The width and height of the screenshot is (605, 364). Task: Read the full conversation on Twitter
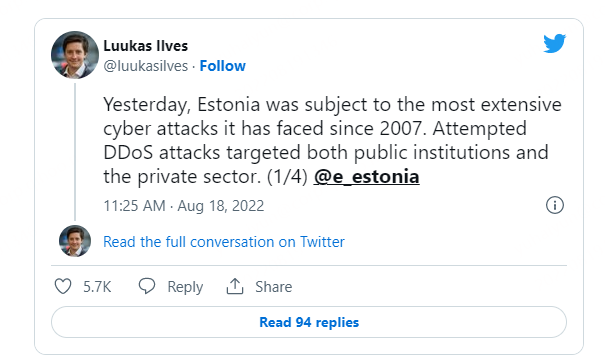224,242
